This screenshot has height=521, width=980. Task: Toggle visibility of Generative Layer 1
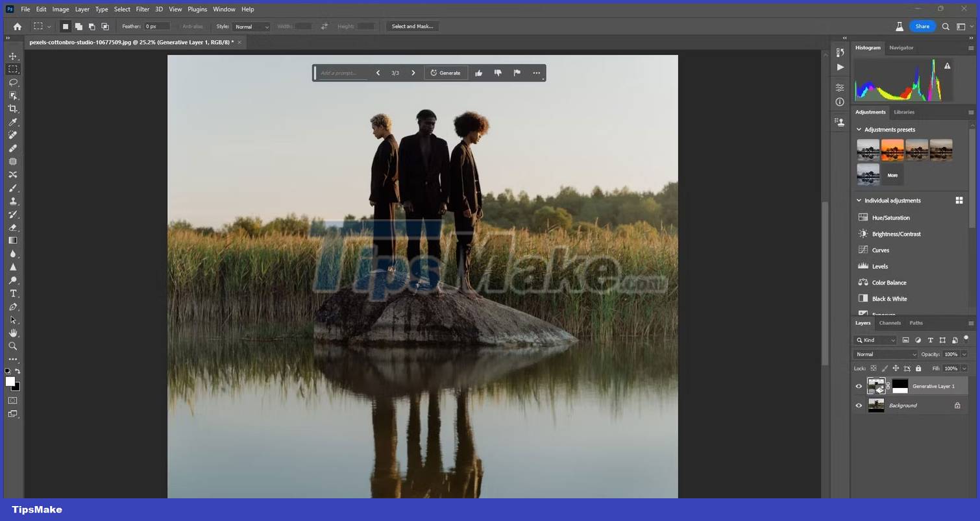pyautogui.click(x=859, y=386)
